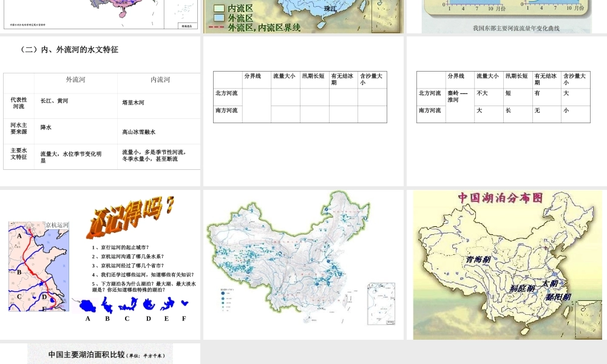This screenshot has height=364, width=607.
Task: Open the 我国东部主要河流流量年变化曲线 chart slide
Action: point(507,16)
